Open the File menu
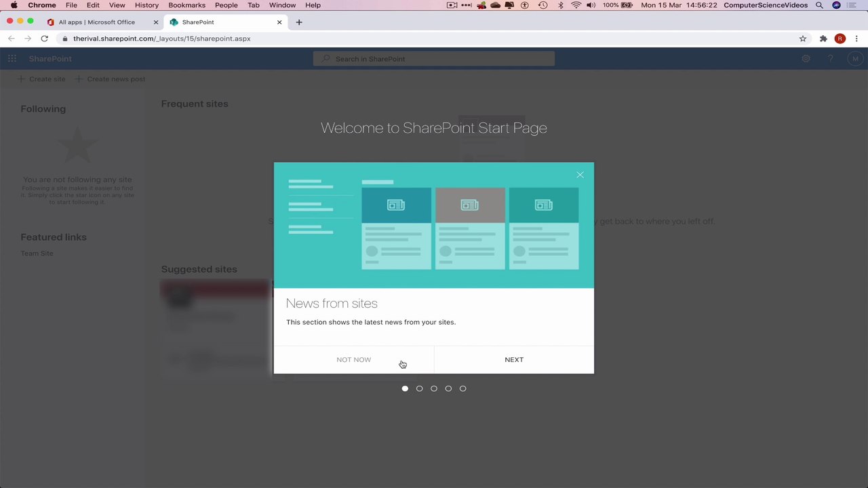The width and height of the screenshot is (868, 488). [71, 5]
